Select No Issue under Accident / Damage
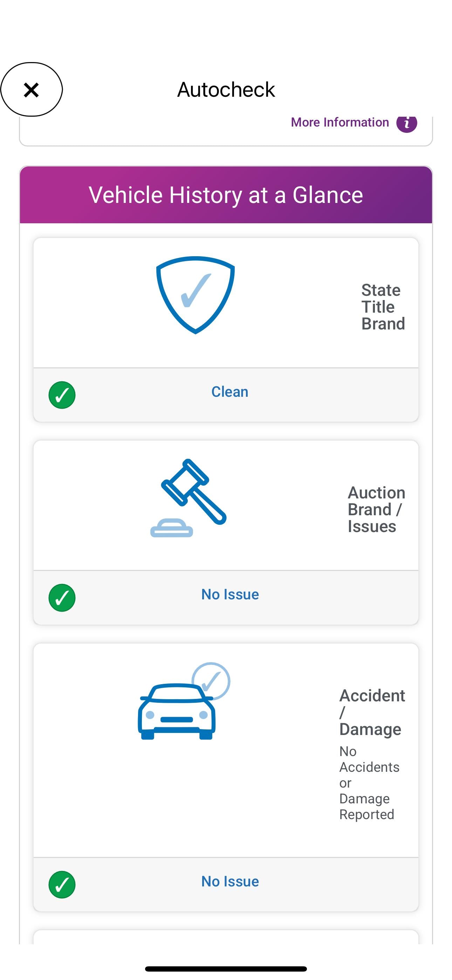This screenshot has width=452, height=980. click(230, 882)
